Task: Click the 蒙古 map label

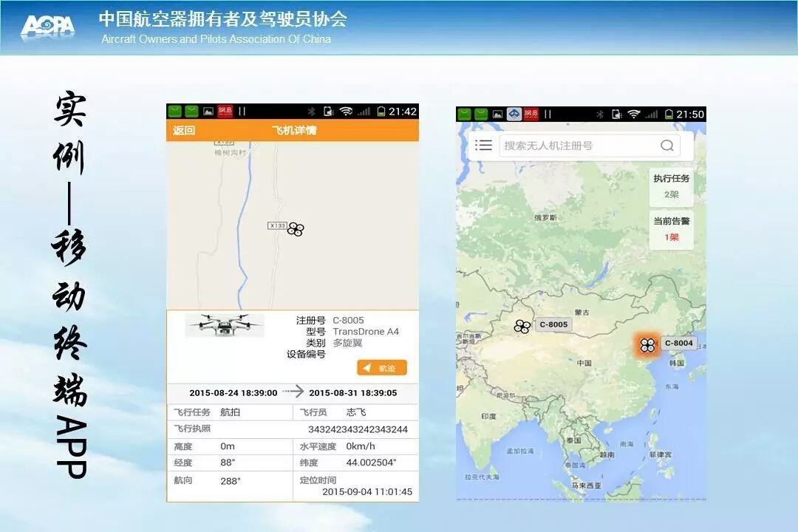Action: tap(582, 312)
